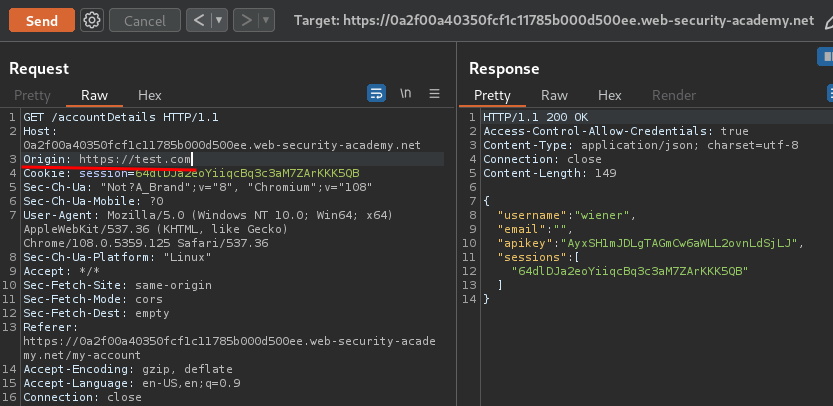Open history dropdown beside back arrow
833x406 pixels.
(x=220, y=21)
